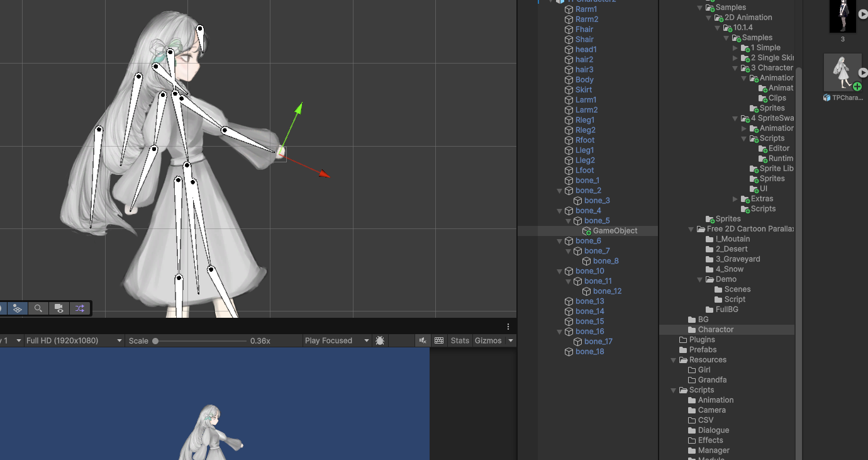Collapse the Demo folder arrow
Viewport: 868px width, 460px height.
(701, 279)
